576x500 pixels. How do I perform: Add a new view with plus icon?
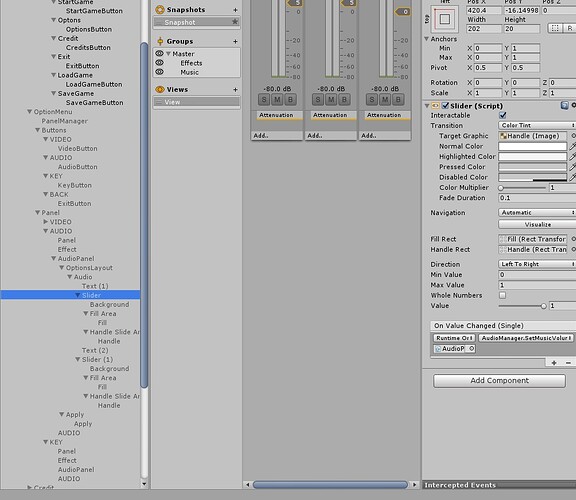(235, 90)
